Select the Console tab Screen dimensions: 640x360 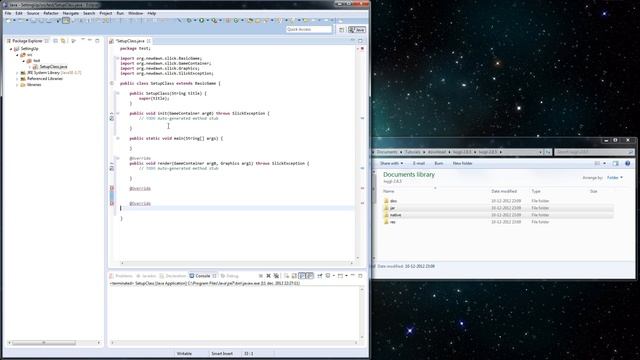202,276
